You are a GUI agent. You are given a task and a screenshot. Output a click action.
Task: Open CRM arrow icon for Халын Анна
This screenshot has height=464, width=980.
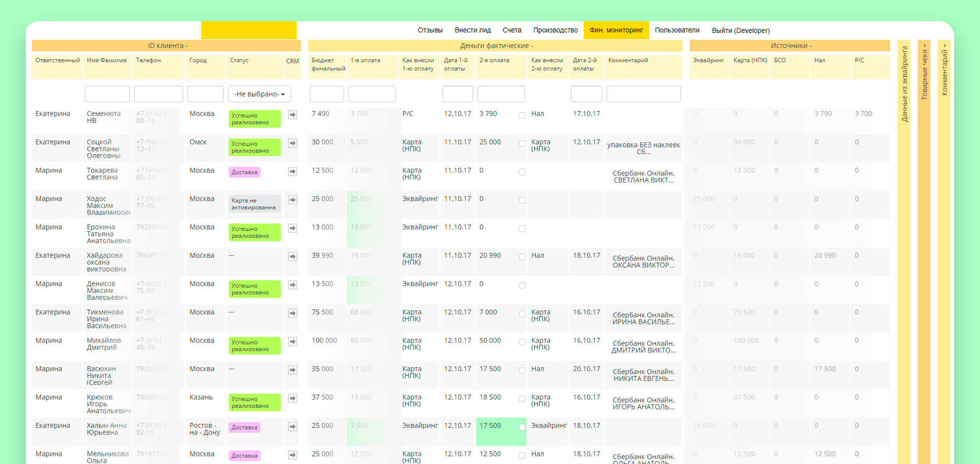(292, 426)
